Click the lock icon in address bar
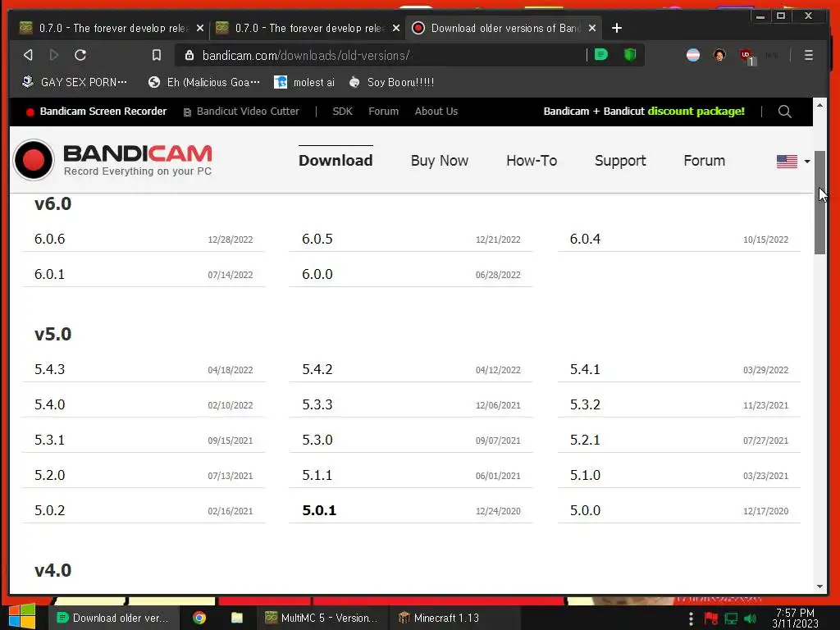840x630 pixels. (189, 55)
